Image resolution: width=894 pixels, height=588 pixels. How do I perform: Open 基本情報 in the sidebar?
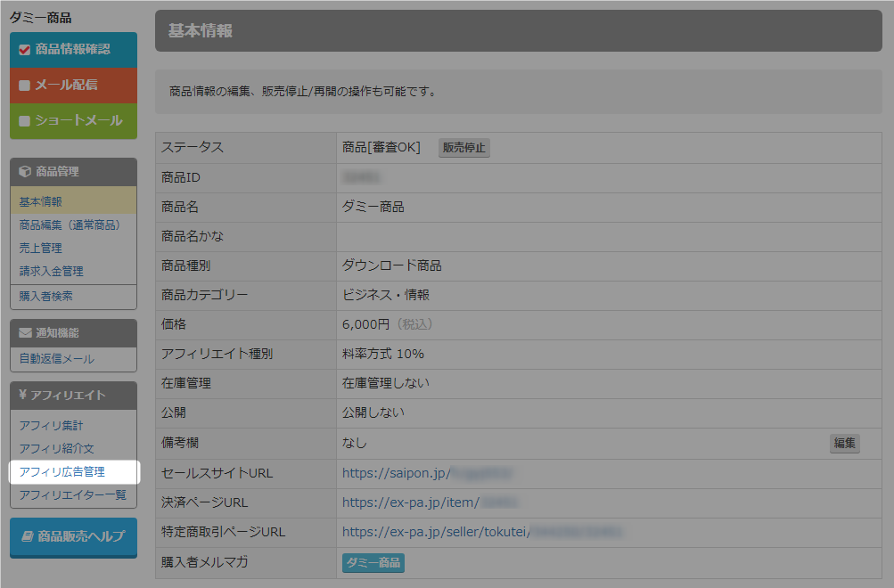[41, 202]
